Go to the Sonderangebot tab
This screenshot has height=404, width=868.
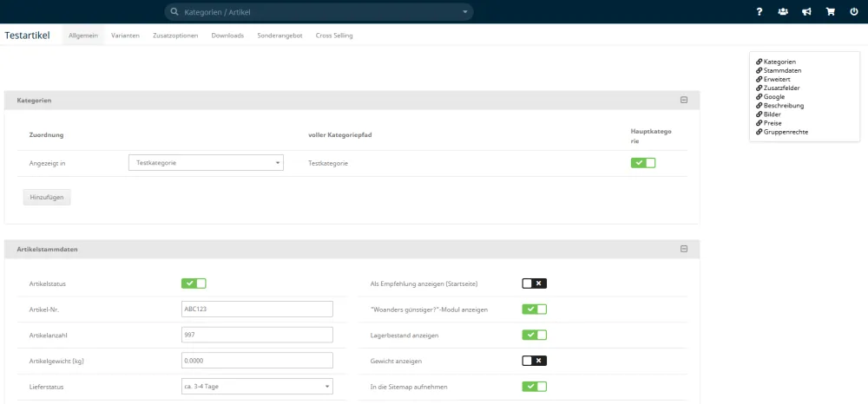coord(279,36)
